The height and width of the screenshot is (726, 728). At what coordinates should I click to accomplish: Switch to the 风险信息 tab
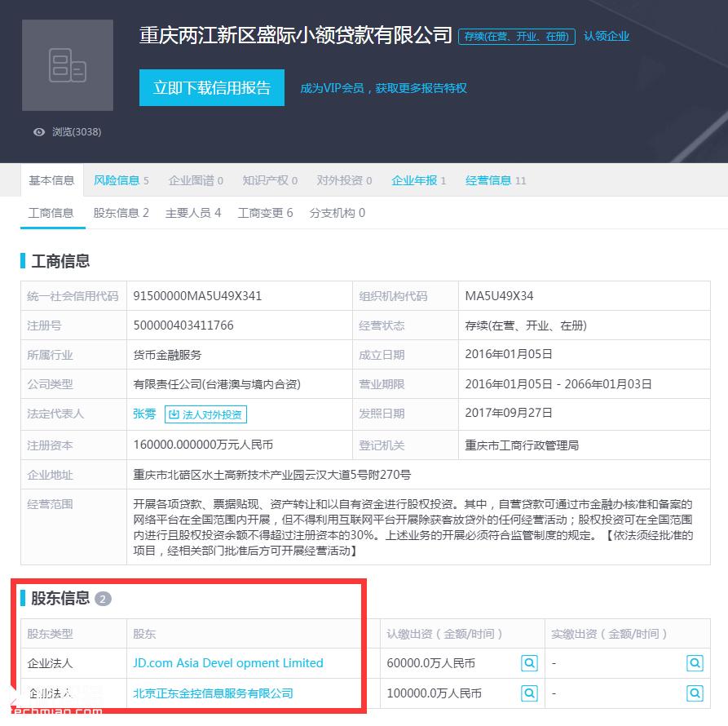(121, 180)
